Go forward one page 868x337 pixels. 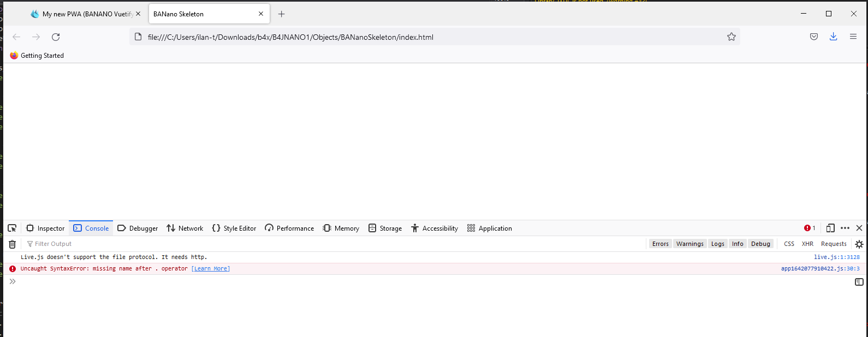click(36, 37)
